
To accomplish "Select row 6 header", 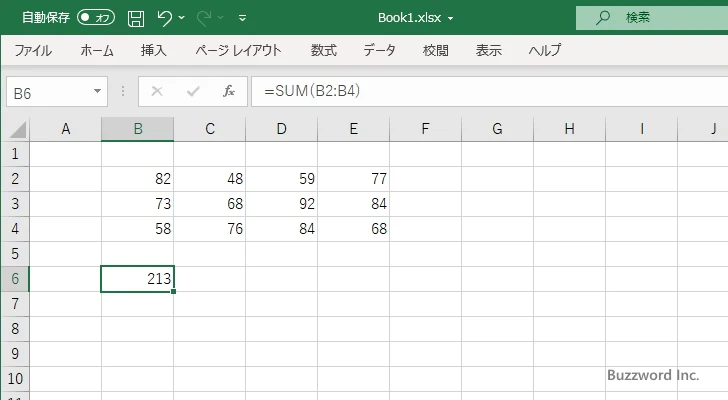I will [x=15, y=279].
